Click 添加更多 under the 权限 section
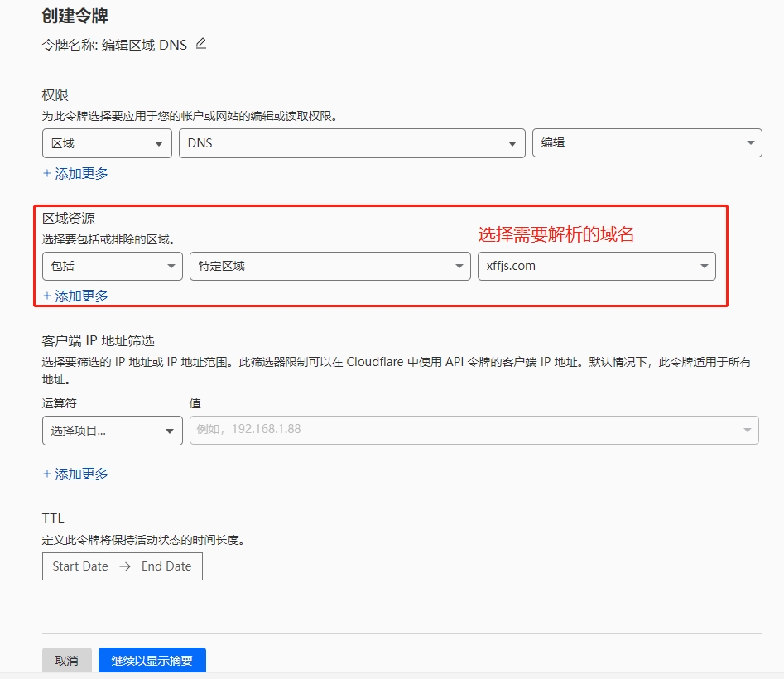784x679 pixels. click(x=75, y=174)
